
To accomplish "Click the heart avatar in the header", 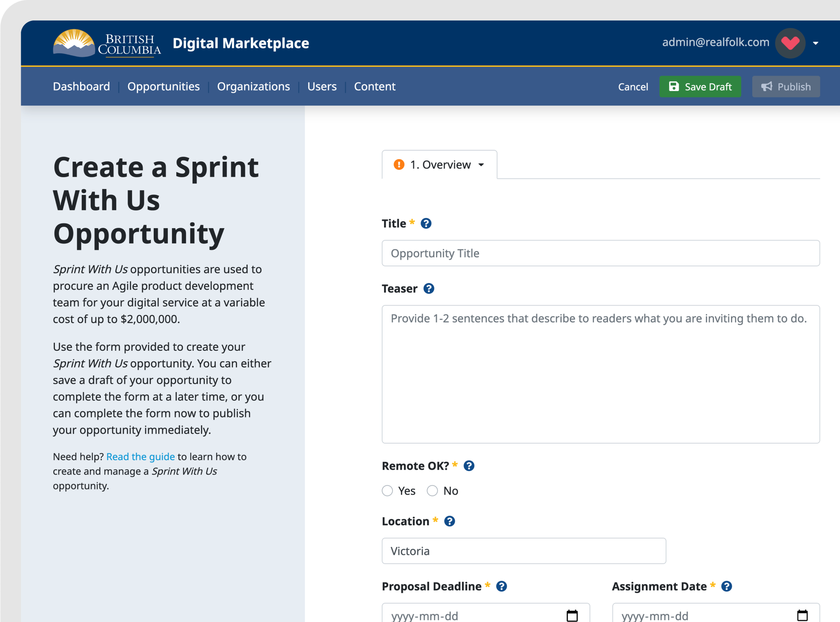I will tap(790, 43).
